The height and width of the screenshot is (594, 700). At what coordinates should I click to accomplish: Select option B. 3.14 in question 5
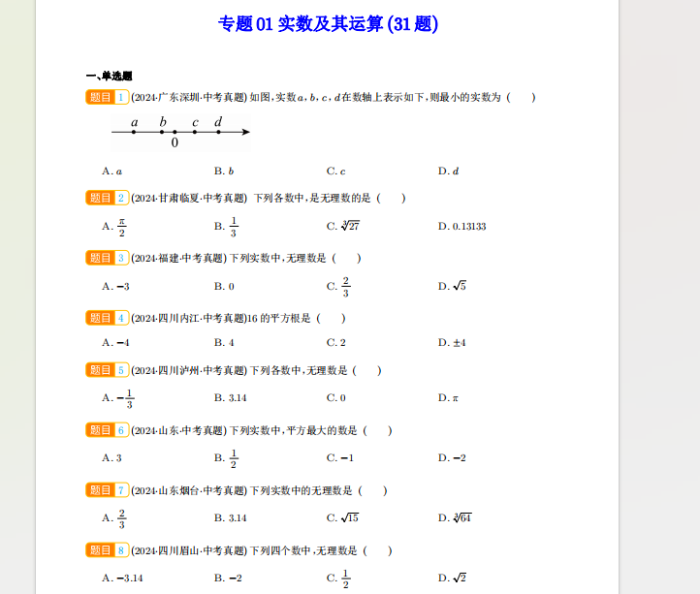coord(231,398)
